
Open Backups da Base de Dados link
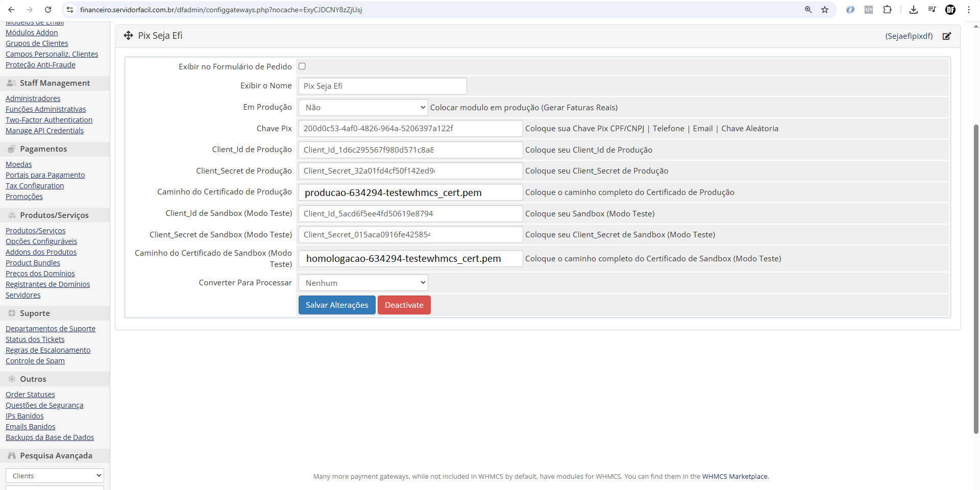[x=50, y=437]
